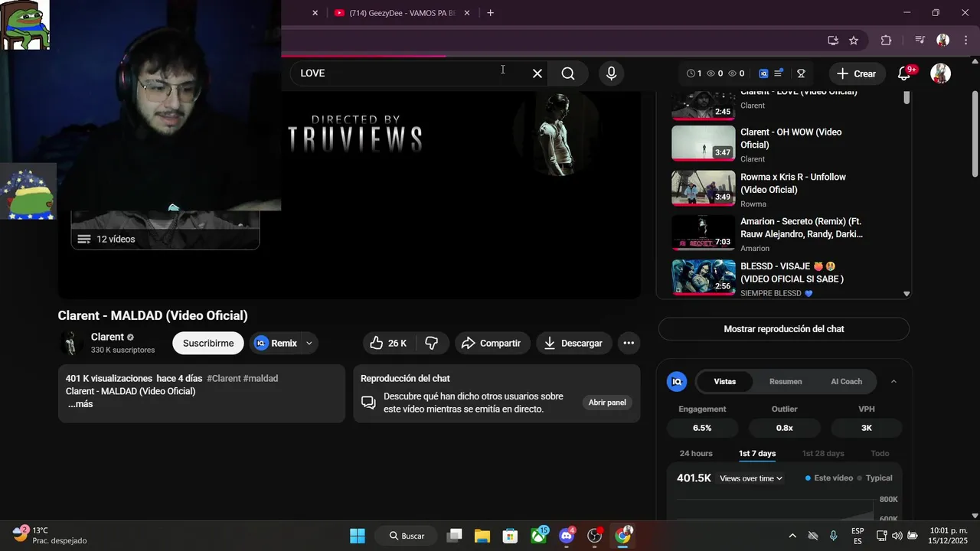Viewport: 980px width, 551px height.
Task: Click the Abrir panel button
Action: pos(607,403)
